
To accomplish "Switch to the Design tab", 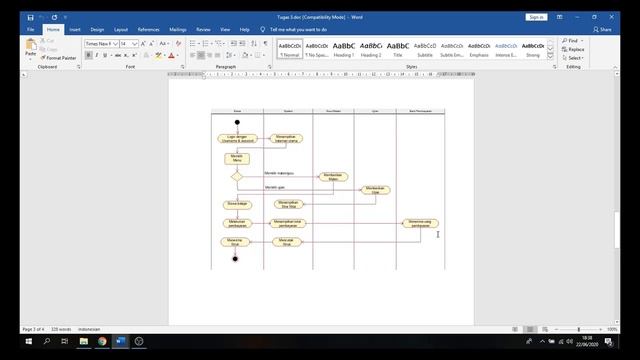I will 97,29.
